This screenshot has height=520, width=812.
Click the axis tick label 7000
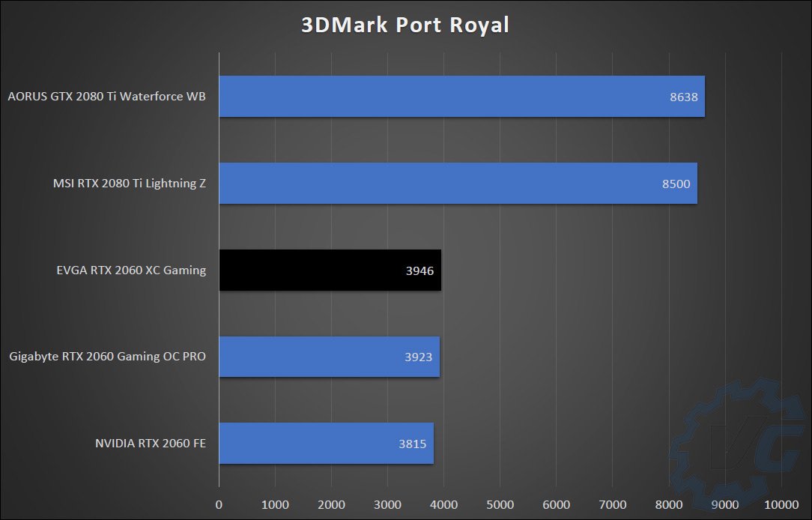pos(613,504)
